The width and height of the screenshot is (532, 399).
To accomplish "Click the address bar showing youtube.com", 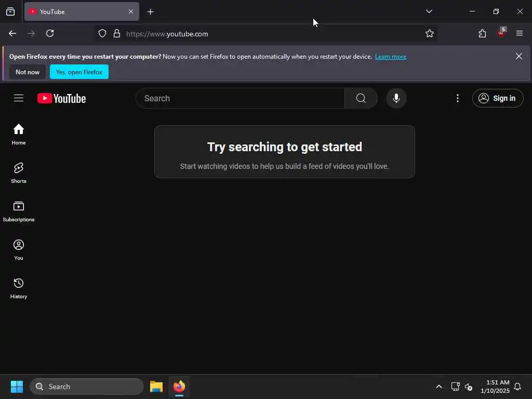I will pos(264,34).
